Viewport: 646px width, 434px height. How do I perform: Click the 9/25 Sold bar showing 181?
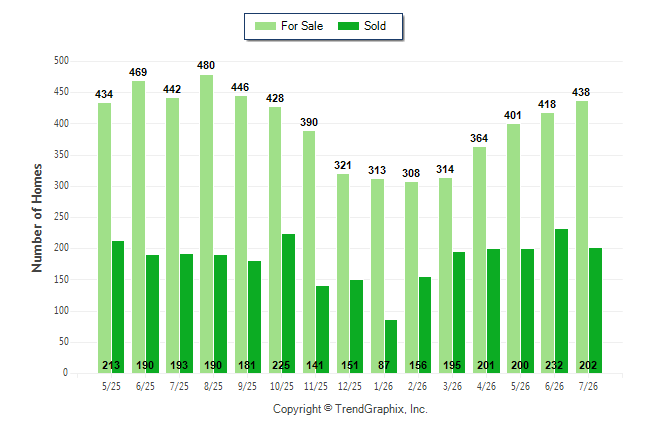pos(254,317)
